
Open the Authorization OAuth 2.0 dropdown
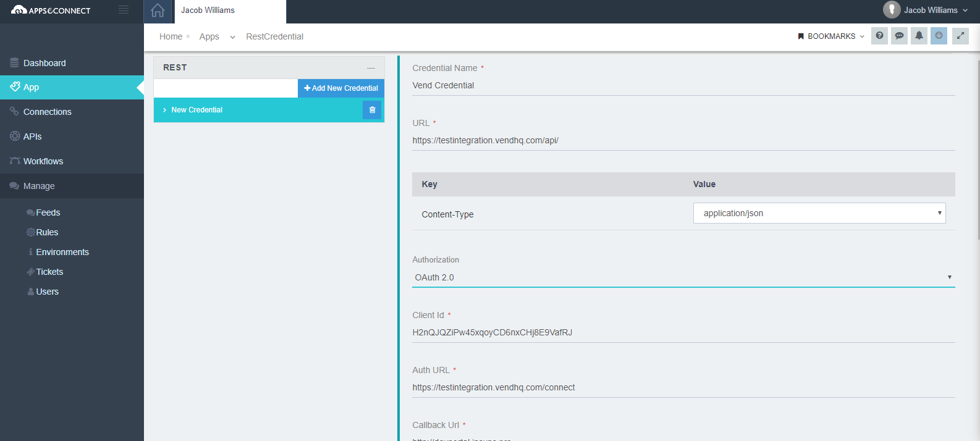pyautogui.click(x=683, y=277)
